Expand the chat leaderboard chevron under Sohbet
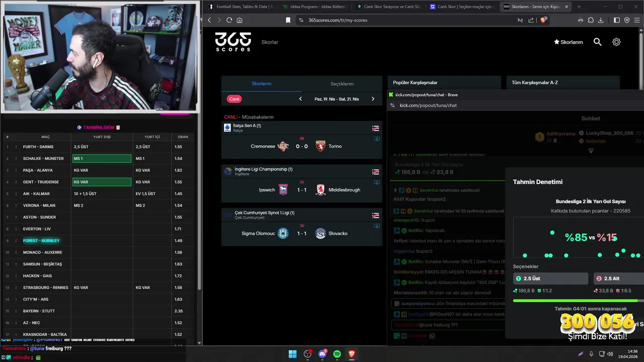Screen dimensions: 644x362 point(591,150)
